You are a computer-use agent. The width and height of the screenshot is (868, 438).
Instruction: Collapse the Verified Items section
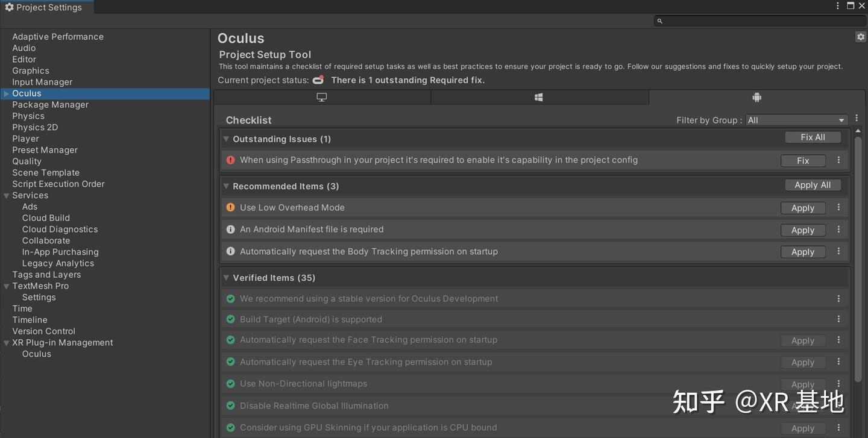(226, 278)
